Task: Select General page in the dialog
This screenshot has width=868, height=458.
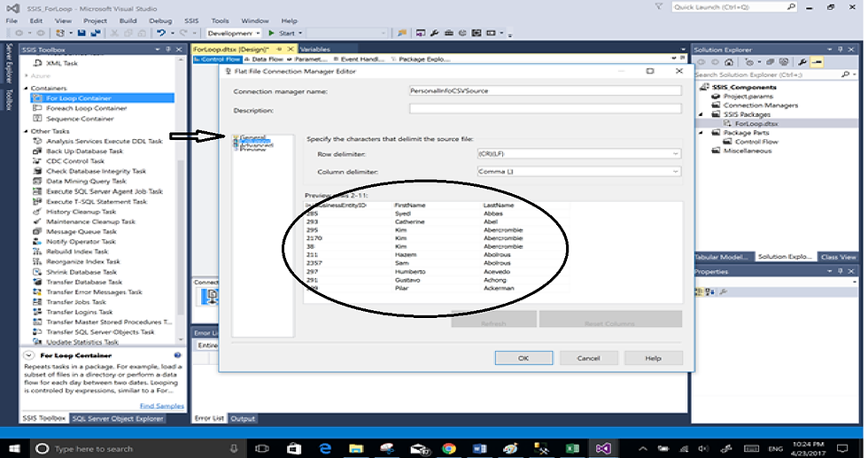Action: coord(253,137)
